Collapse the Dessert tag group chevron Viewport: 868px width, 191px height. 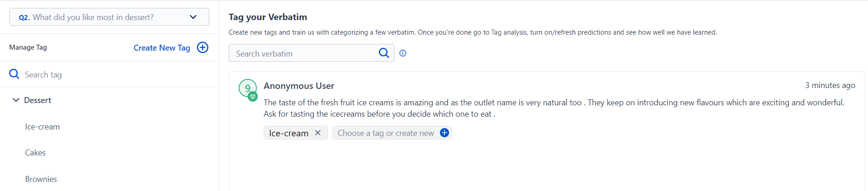coord(16,100)
